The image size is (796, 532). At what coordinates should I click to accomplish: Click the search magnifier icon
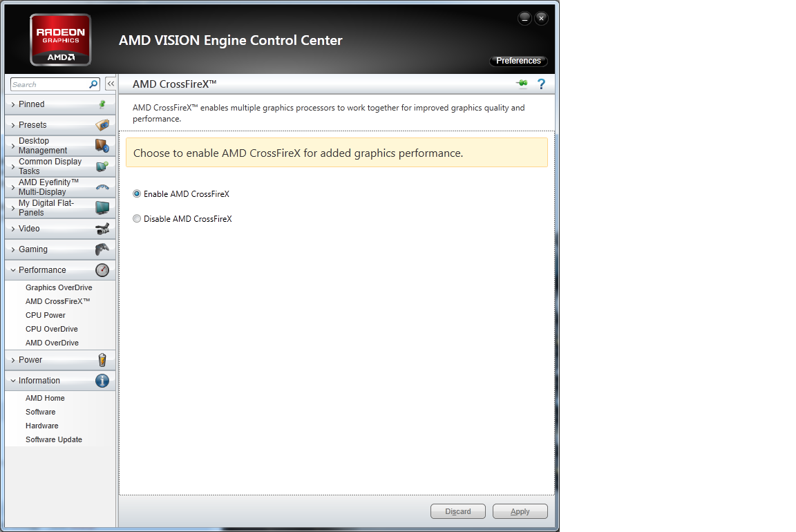[x=93, y=84]
